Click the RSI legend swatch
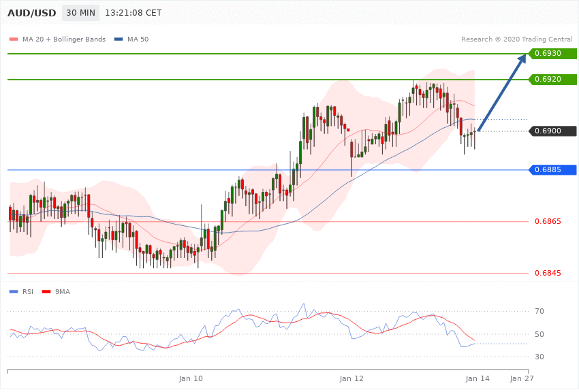The image size is (579, 392). click(x=14, y=292)
